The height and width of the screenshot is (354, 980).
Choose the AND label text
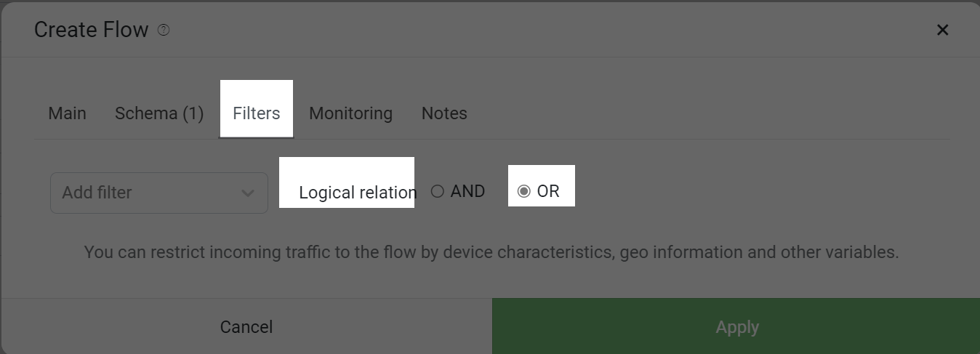click(x=467, y=192)
